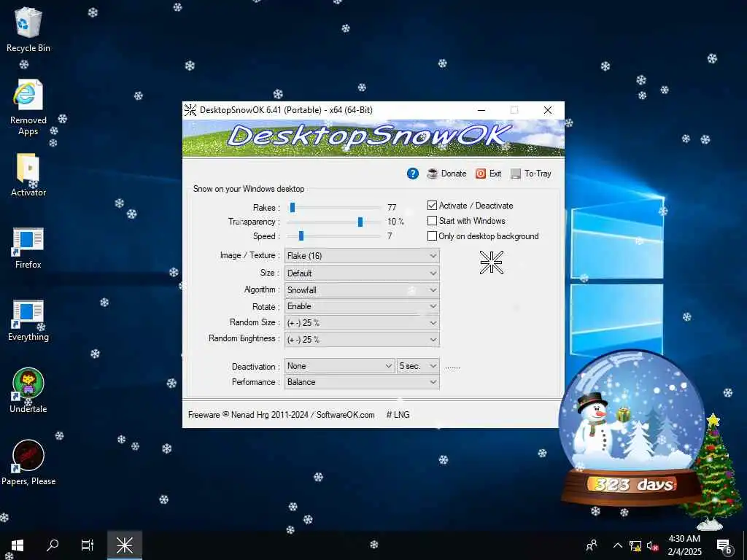Click the snowflake texture preview image
This screenshot has height=560, width=747.
pos(492,262)
